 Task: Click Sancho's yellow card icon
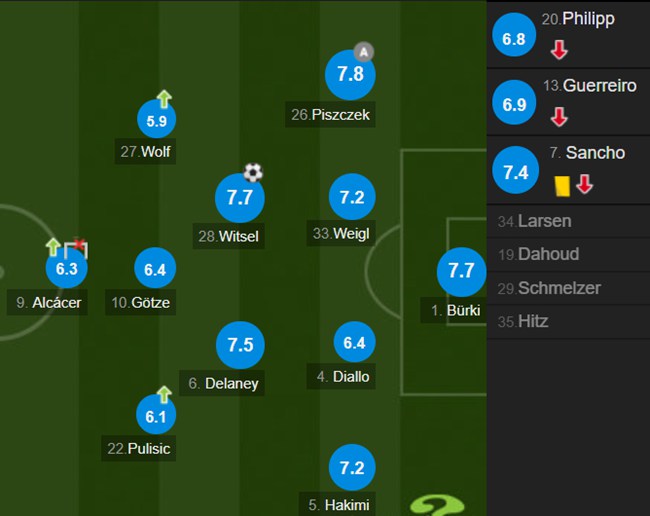coord(562,186)
